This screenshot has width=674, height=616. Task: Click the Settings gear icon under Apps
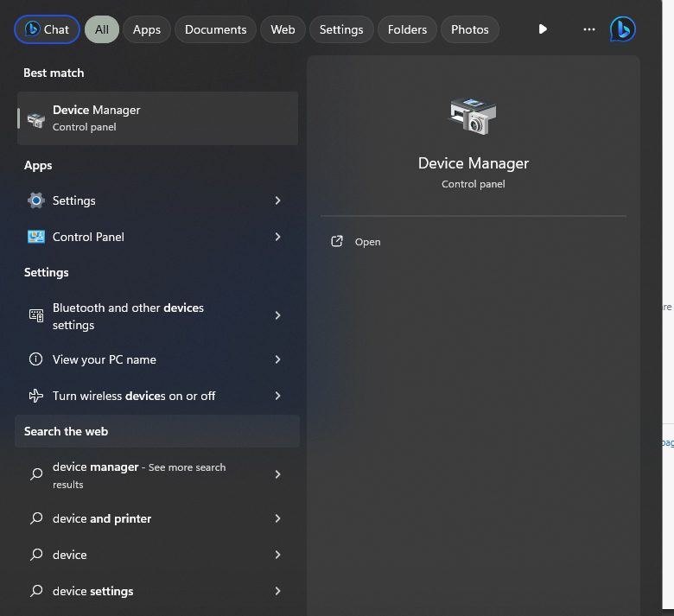click(36, 200)
